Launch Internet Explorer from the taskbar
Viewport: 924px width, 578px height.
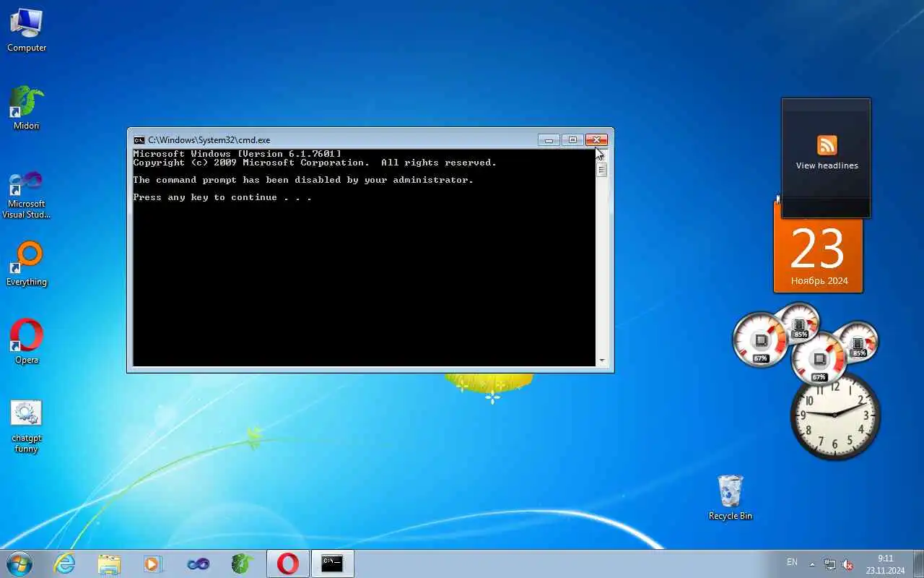click(65, 564)
